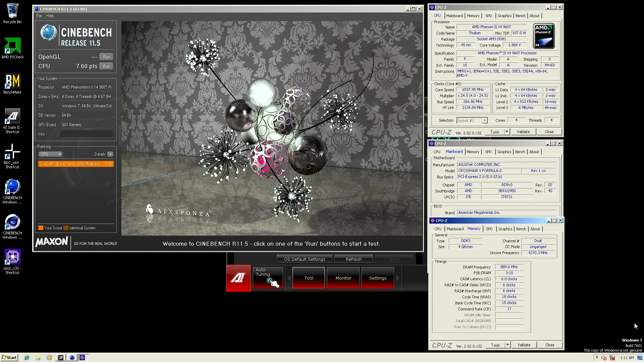Image resolution: width=644 pixels, height=362 pixels.
Task: Click the Auto Tuning button in AI Suite
Action: point(268,278)
